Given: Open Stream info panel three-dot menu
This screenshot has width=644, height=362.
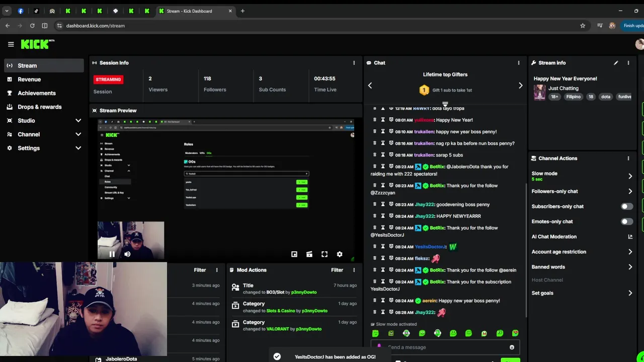Looking at the screenshot, I should pyautogui.click(x=628, y=63).
